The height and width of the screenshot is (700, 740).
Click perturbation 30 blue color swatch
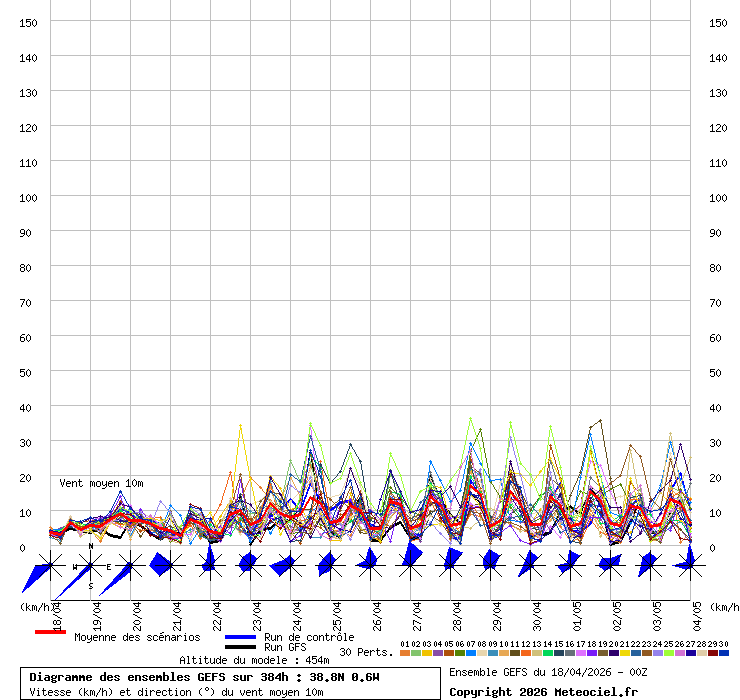point(724,653)
